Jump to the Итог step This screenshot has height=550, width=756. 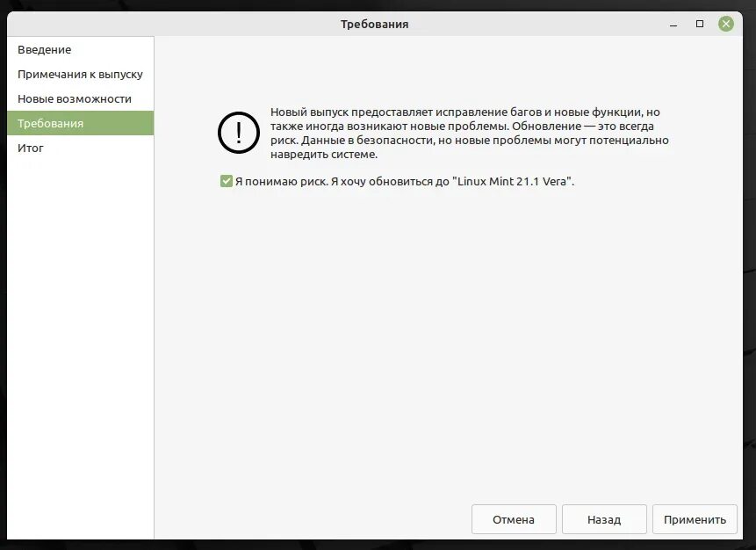(81, 148)
